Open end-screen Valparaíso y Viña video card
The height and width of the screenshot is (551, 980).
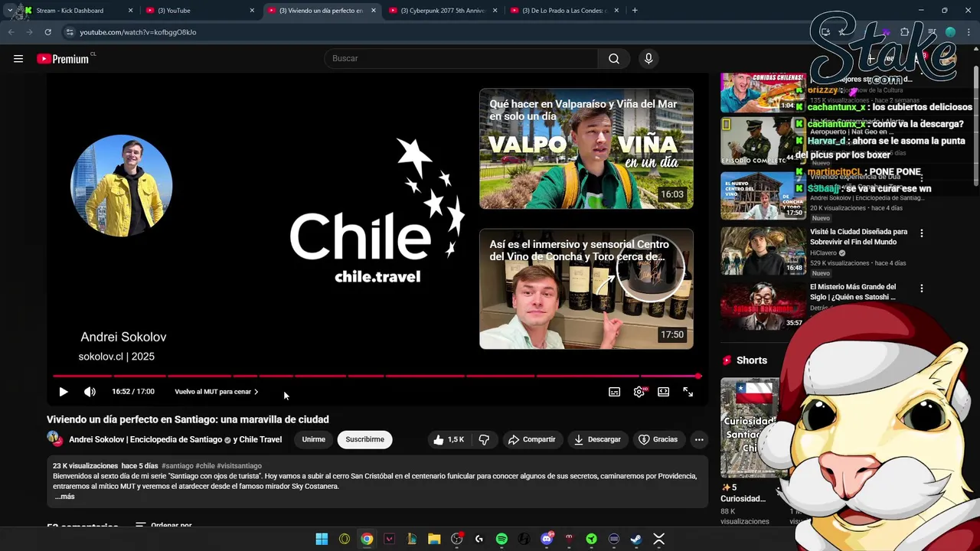[x=586, y=148]
